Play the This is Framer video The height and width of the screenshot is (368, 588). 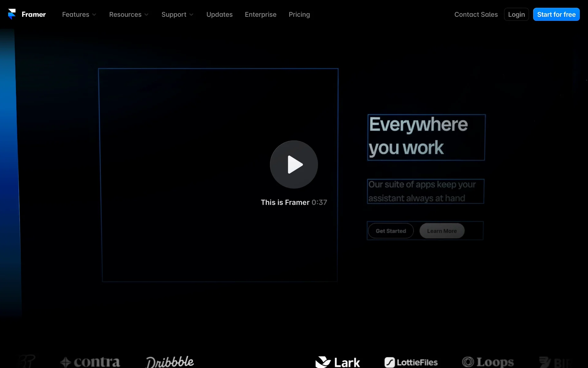294,165
